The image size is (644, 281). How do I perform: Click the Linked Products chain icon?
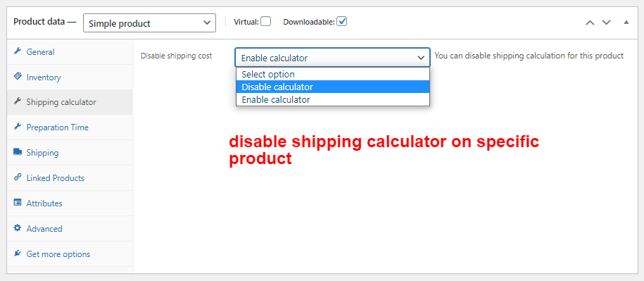(18, 178)
